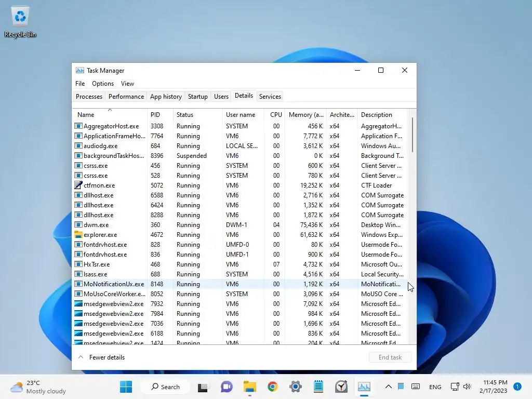Open Task View from the taskbar
This screenshot has width=532, height=399.
[203, 387]
